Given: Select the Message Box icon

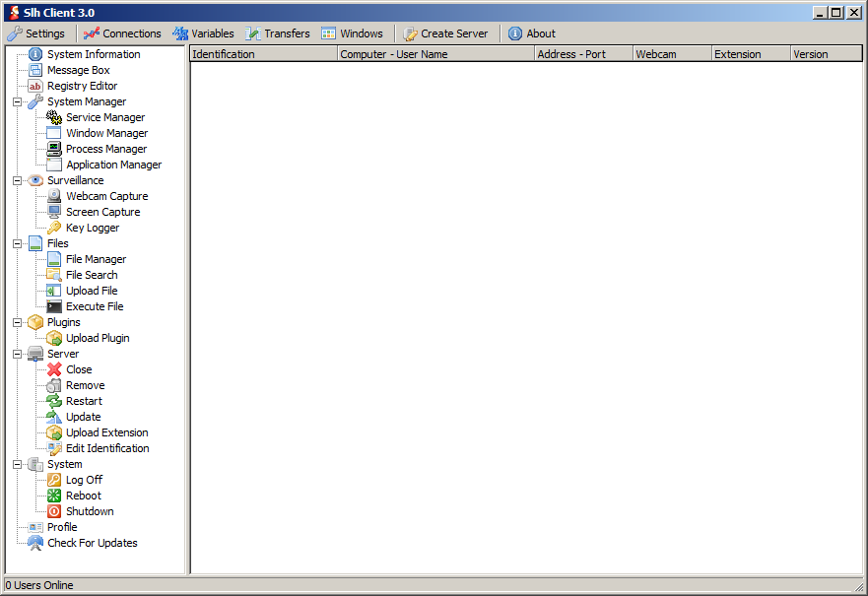Looking at the screenshot, I should (35, 70).
